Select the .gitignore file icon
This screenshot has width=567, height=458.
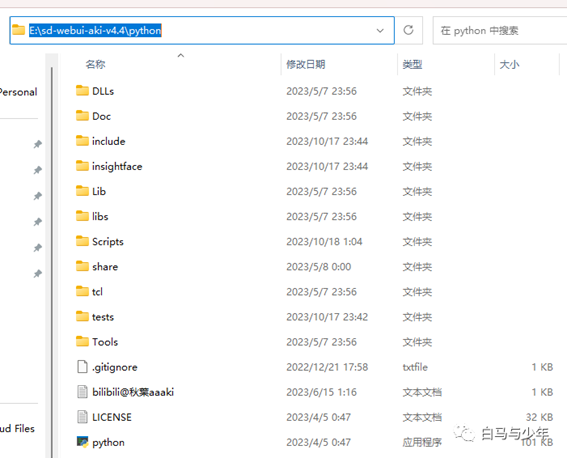point(82,367)
